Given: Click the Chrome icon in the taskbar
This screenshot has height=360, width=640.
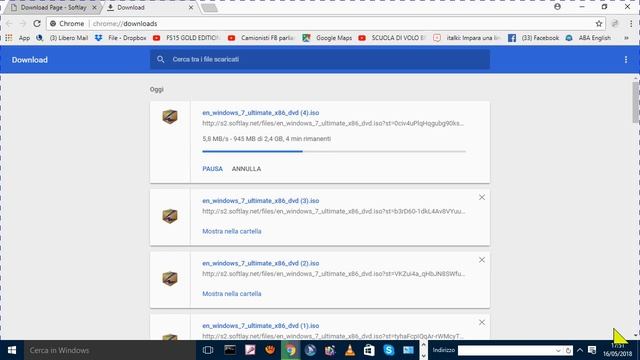Looking at the screenshot, I should coord(291,350).
